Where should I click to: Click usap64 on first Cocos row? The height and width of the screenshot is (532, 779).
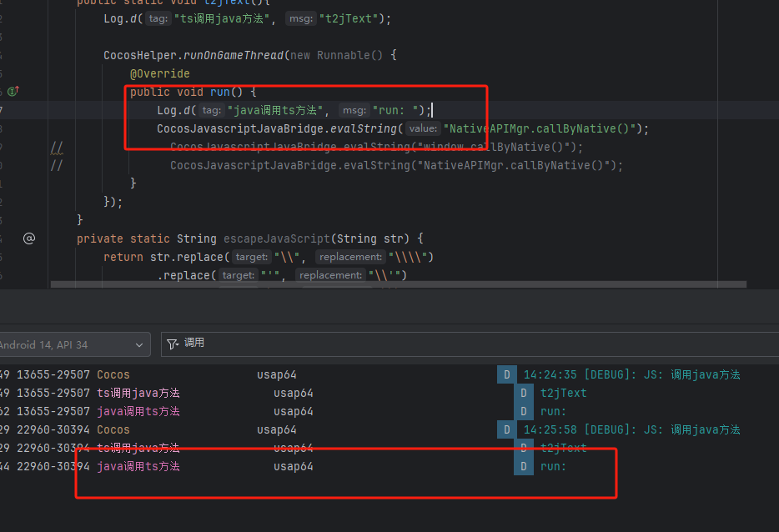pos(277,374)
